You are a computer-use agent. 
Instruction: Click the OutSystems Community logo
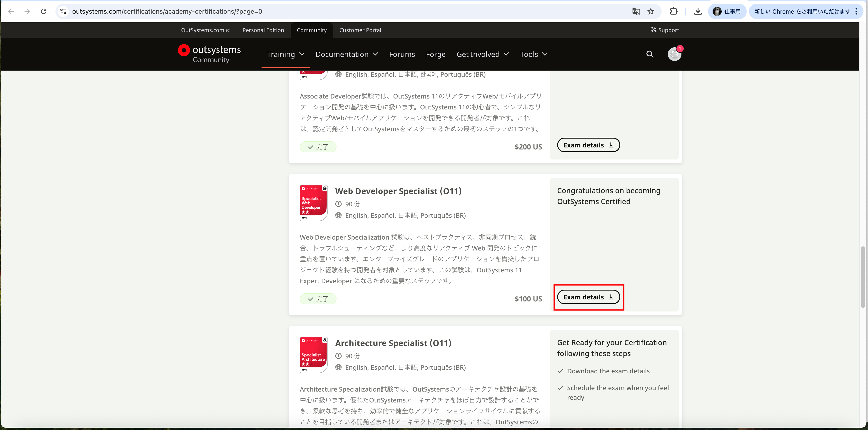click(209, 54)
